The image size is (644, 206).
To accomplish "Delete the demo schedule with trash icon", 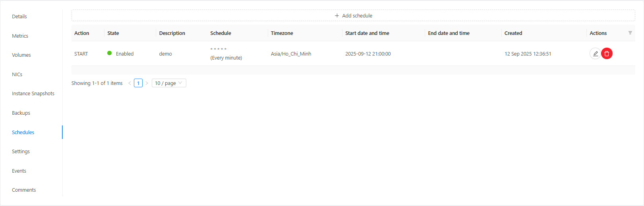I will [x=607, y=54].
